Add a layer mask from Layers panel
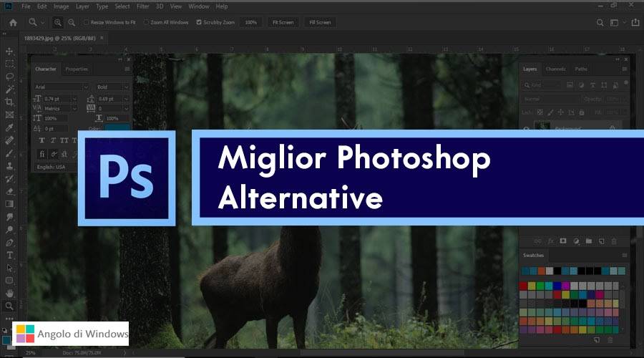 pos(563,241)
